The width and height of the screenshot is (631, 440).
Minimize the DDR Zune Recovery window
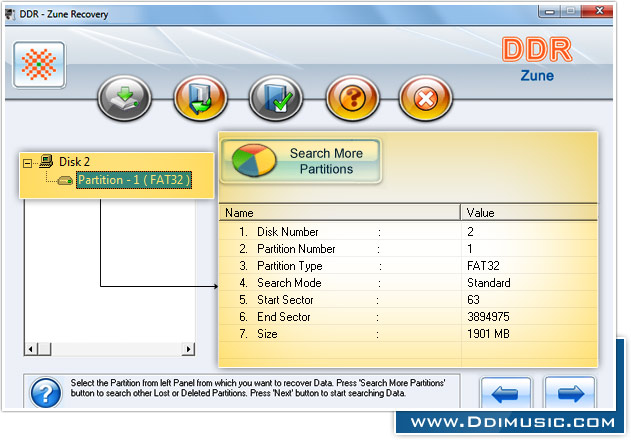tap(549, 11)
